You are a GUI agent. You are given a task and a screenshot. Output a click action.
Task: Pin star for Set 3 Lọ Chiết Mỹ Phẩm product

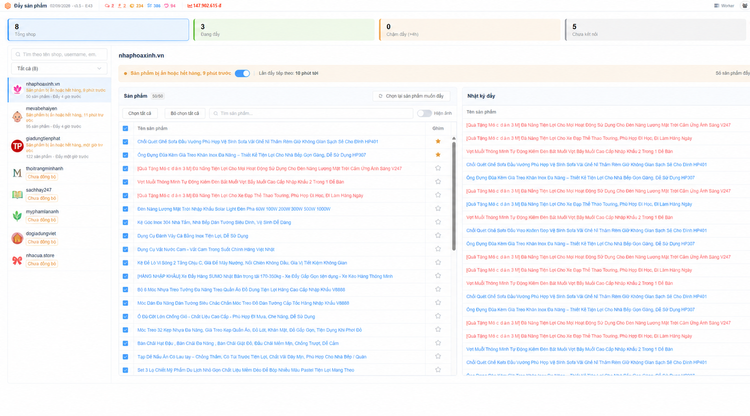438,369
